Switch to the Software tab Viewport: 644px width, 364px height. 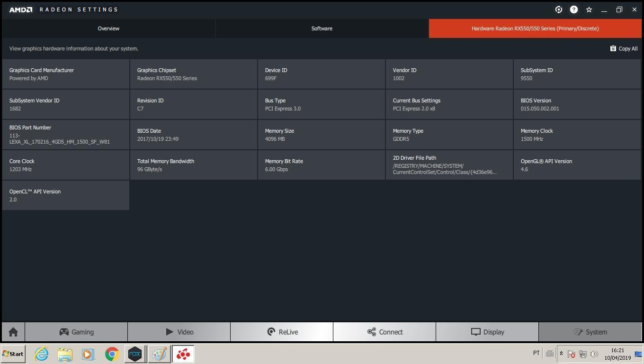coord(322,28)
